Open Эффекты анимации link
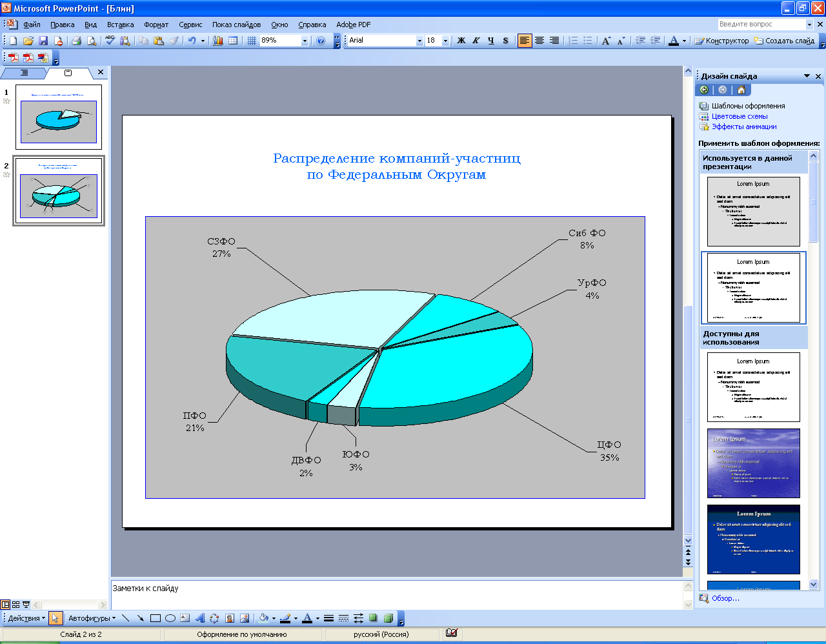Viewport: 826px width, 644px height. (744, 126)
